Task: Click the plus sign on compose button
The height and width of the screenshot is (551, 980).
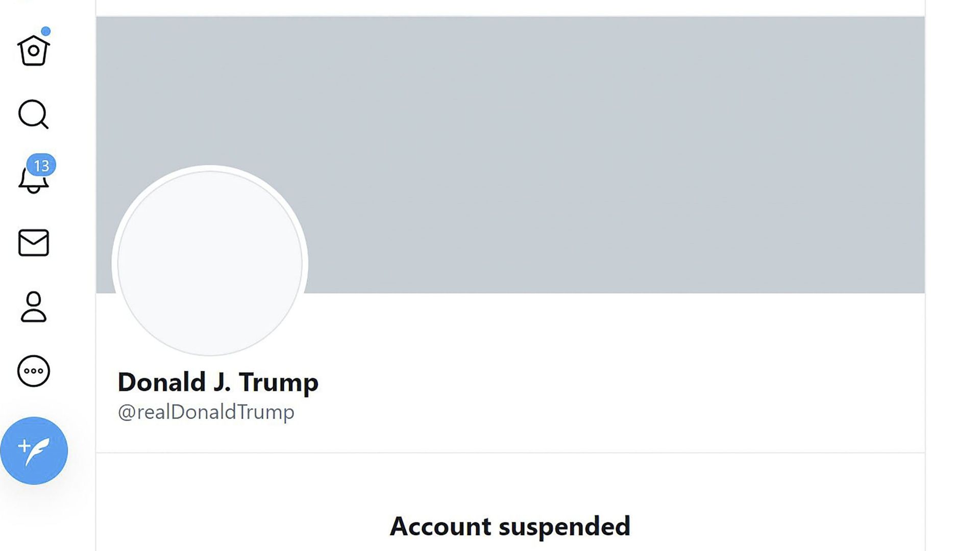Action: [24, 446]
